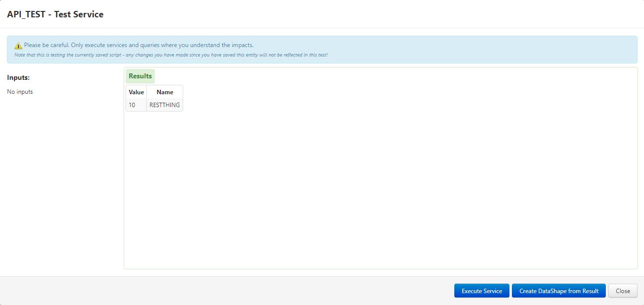Close the Test Service dialog
644x305 pixels.
click(x=623, y=291)
